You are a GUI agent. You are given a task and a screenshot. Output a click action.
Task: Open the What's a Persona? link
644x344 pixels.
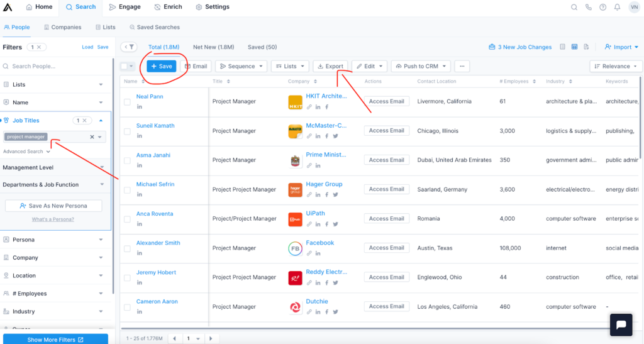[x=53, y=219]
